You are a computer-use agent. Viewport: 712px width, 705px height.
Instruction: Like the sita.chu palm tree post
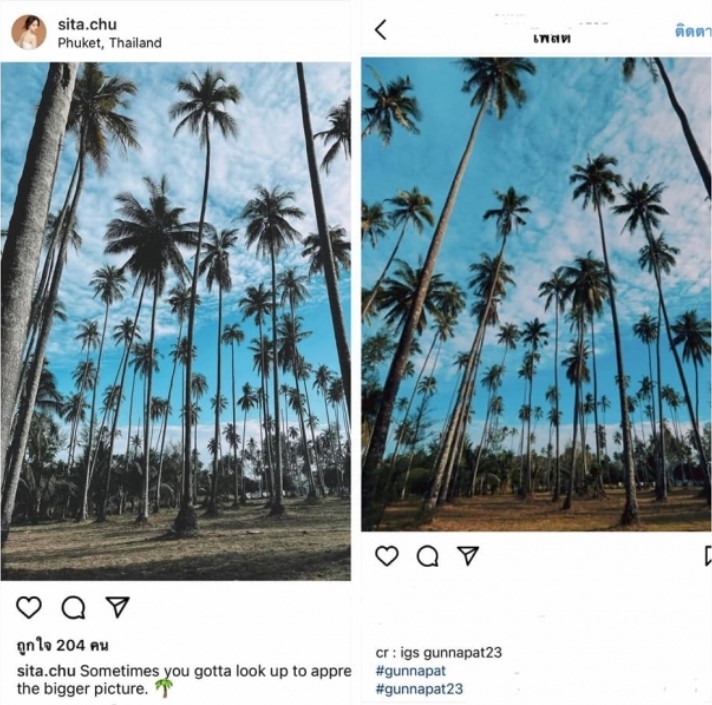tap(29, 607)
